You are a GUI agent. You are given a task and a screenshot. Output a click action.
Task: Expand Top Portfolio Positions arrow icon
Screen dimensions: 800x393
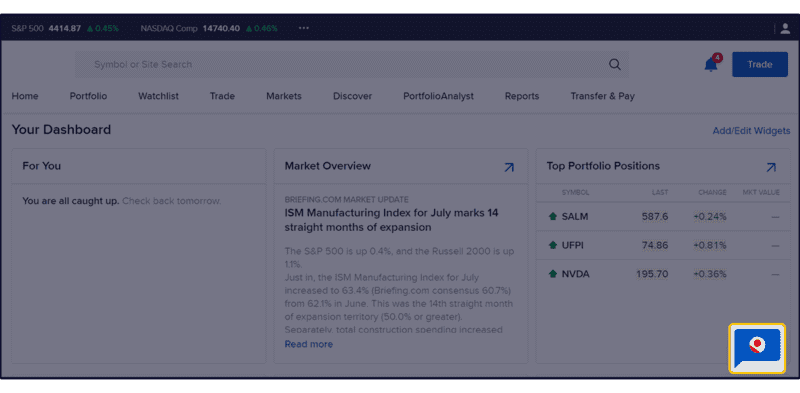771,167
